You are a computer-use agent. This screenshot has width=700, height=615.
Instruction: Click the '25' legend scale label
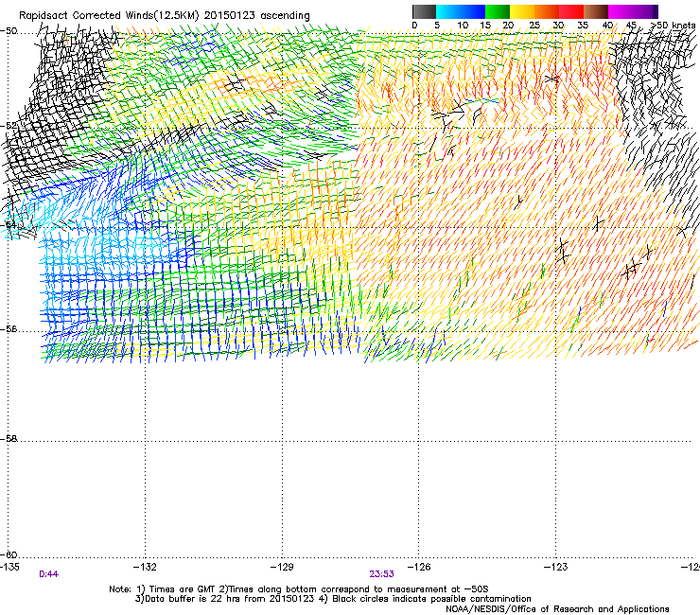click(x=534, y=26)
